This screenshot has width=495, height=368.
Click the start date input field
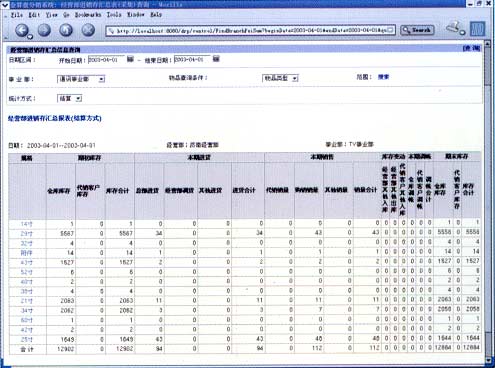coord(106,59)
